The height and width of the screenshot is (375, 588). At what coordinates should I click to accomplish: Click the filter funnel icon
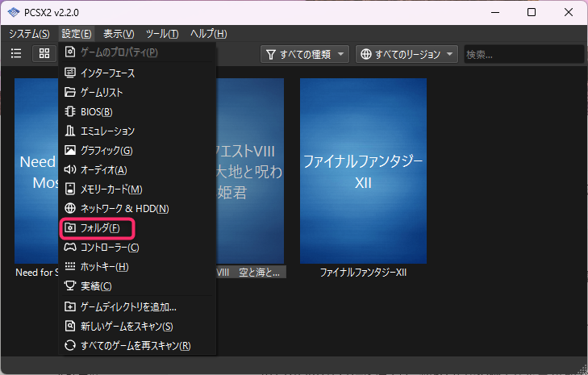270,54
